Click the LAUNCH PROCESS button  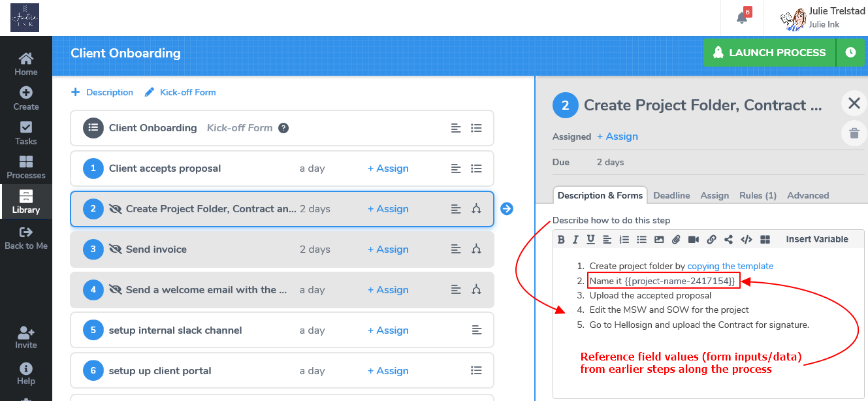[769, 52]
